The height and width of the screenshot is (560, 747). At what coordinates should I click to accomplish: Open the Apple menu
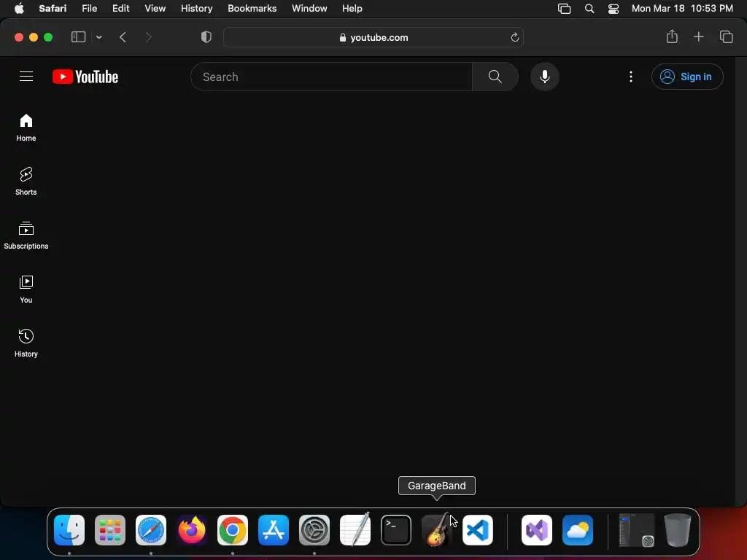point(19,8)
